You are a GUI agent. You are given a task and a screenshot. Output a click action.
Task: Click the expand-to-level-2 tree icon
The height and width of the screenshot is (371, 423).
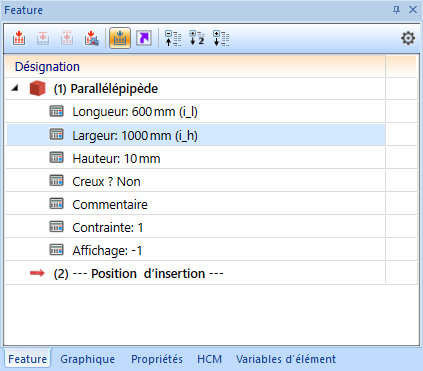click(x=197, y=38)
